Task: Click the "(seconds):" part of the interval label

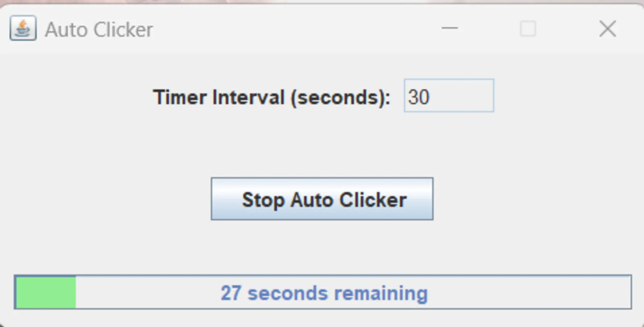Action: tap(341, 97)
